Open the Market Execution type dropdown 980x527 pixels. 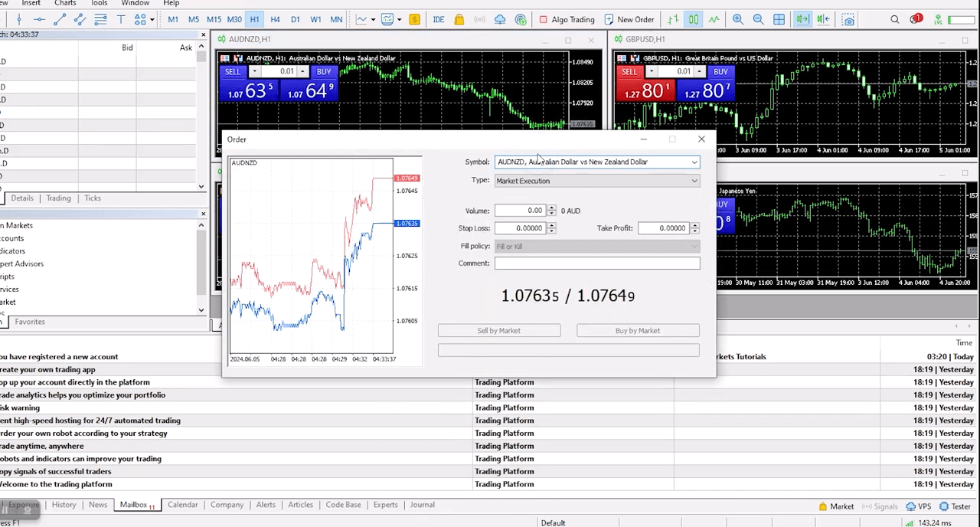693,181
